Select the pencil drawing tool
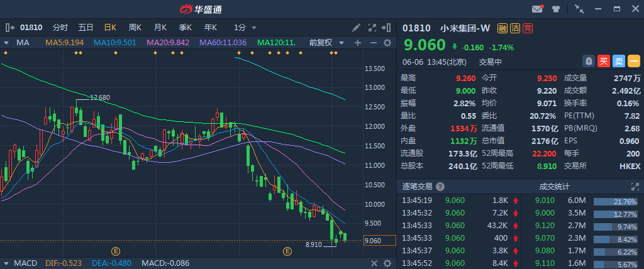Viewport: 644px width, 269px height. coord(356,28)
